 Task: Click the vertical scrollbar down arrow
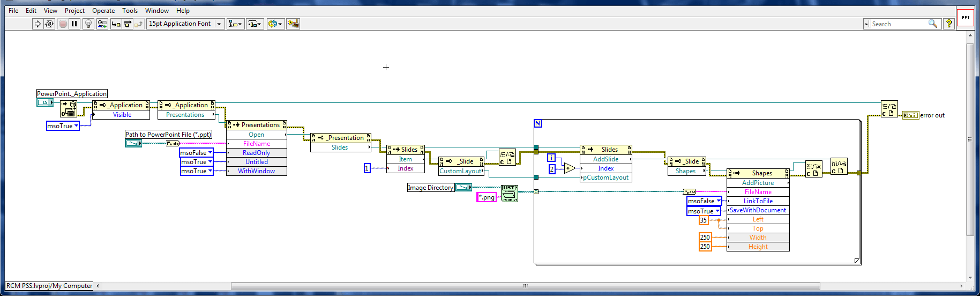point(970,278)
